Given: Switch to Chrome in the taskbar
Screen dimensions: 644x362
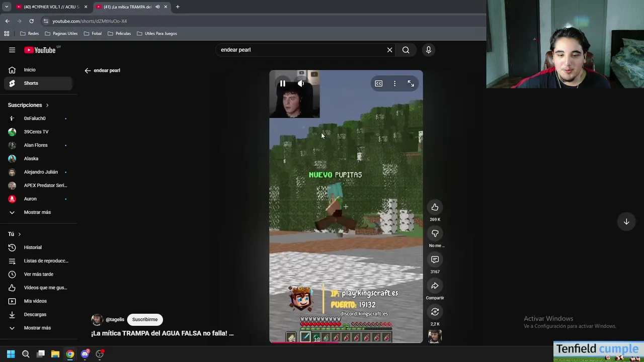Looking at the screenshot, I should coord(70,354).
